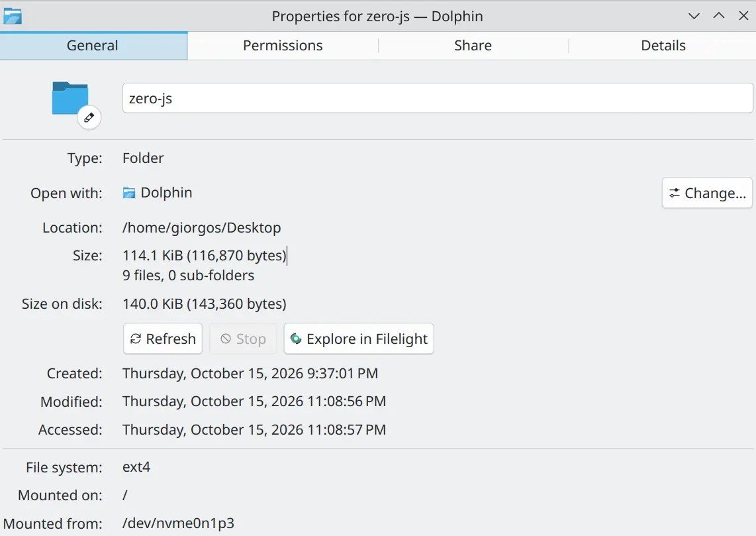This screenshot has height=536, width=756.
Task: Click the Modified date ending 11:08:56 PM
Action: 254,402
